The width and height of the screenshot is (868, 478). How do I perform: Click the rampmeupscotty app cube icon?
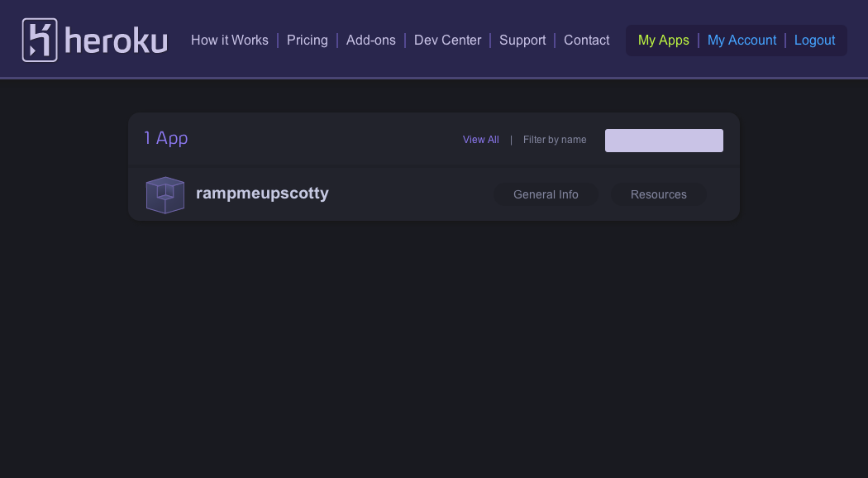(165, 194)
